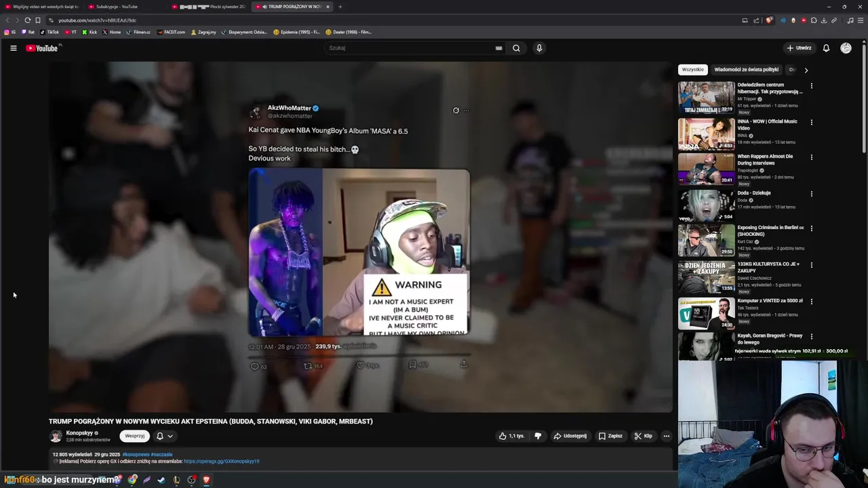Viewport: 868px width, 488px height.
Task: Open the When Rappers Almost Die thumbnail
Action: pos(706,169)
